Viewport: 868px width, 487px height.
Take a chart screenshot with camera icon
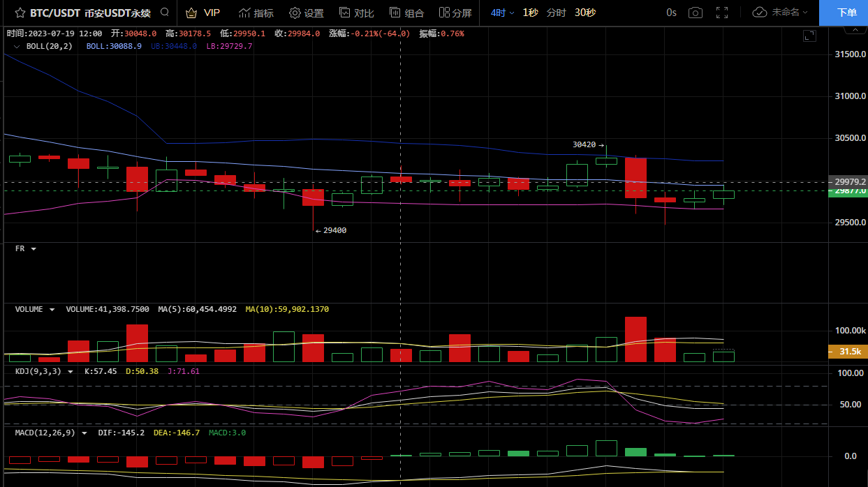[695, 13]
